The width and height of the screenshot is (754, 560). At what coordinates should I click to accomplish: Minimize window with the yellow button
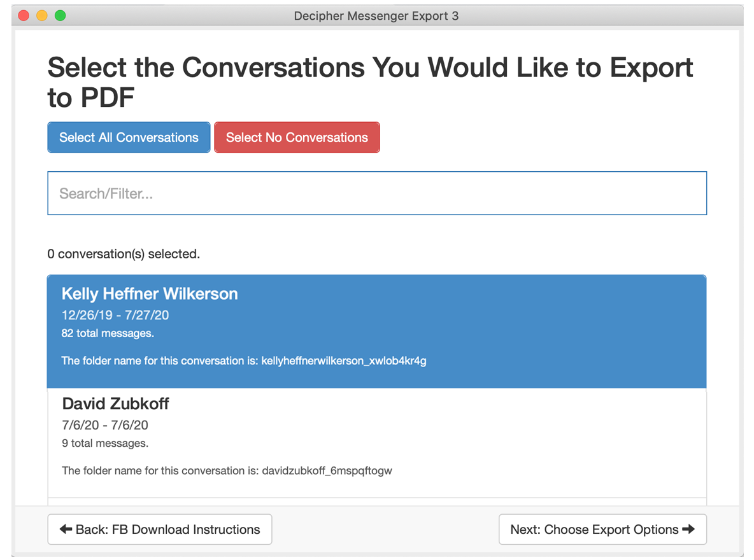point(42,16)
